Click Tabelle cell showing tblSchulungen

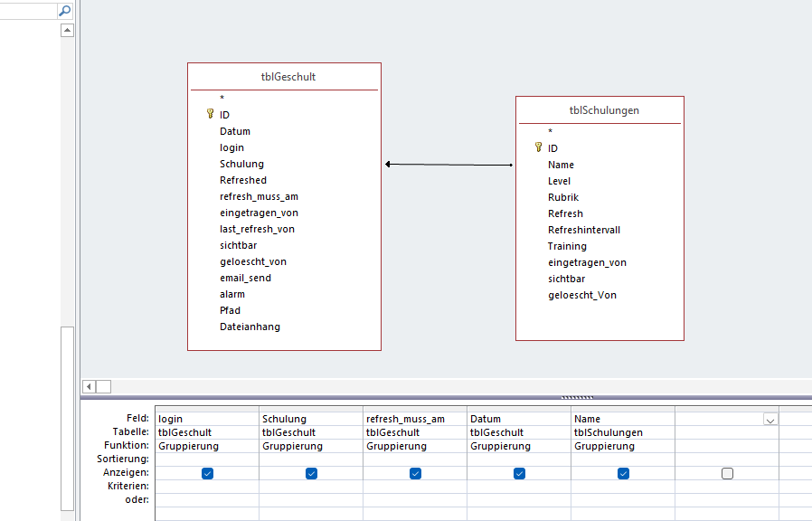click(x=624, y=432)
